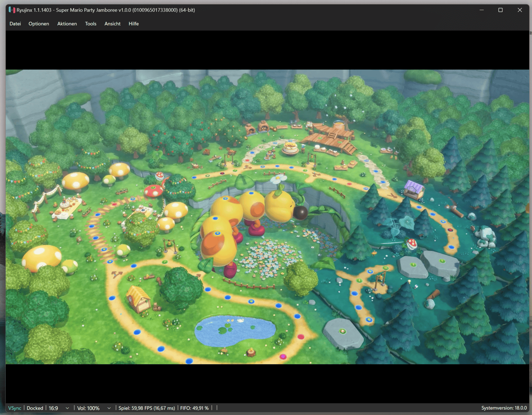Maximize the Ryujinx window

(500, 10)
